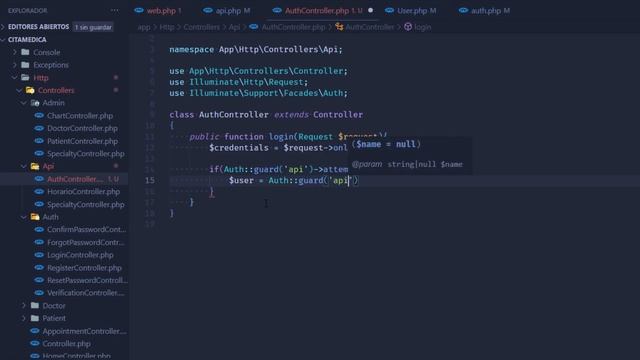The height and width of the screenshot is (360, 640).
Task: Collapse the Controllers folder
Action: 56,90
